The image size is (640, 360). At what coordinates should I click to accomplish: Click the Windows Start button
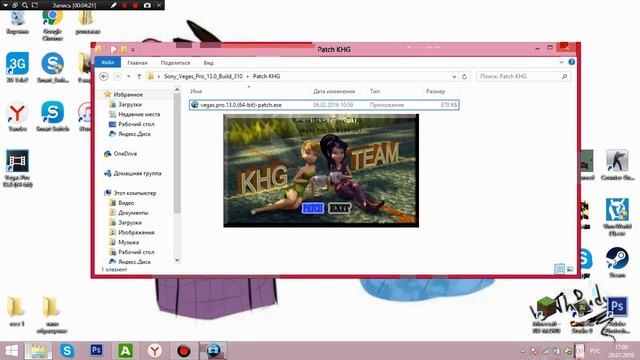[x=11, y=351]
